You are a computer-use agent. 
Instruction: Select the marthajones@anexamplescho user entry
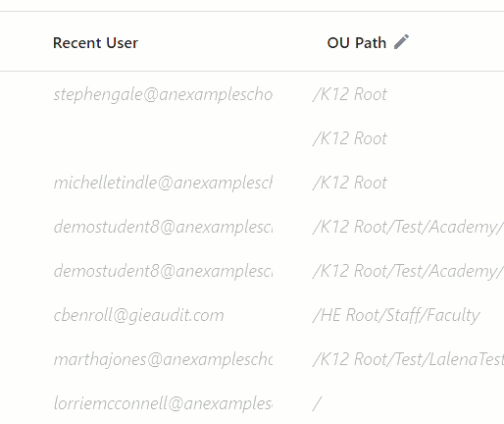click(x=163, y=359)
